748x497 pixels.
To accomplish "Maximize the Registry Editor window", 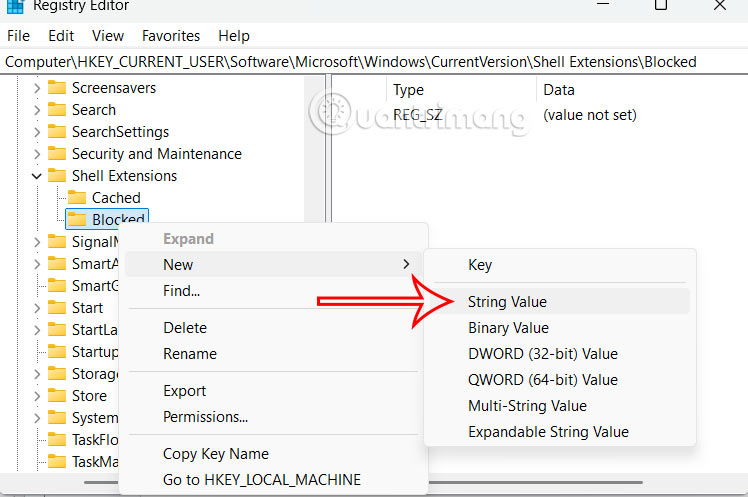I will pyautogui.click(x=661, y=5).
